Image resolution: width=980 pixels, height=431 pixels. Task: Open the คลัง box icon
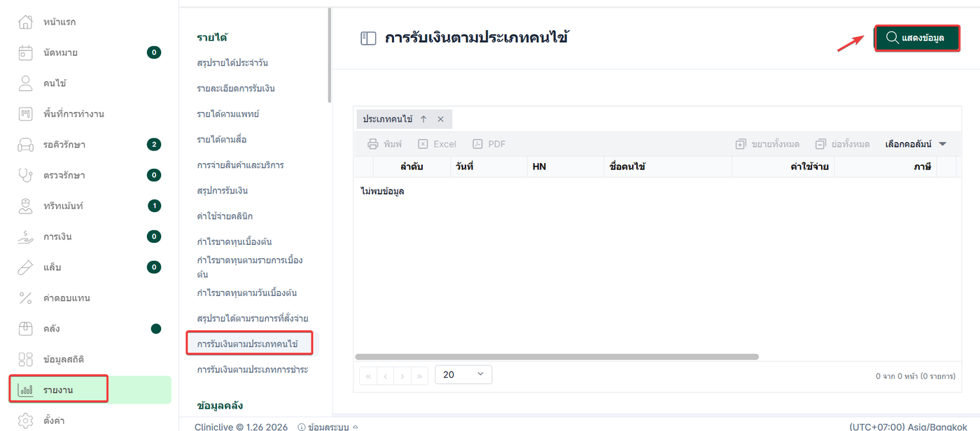[25, 328]
